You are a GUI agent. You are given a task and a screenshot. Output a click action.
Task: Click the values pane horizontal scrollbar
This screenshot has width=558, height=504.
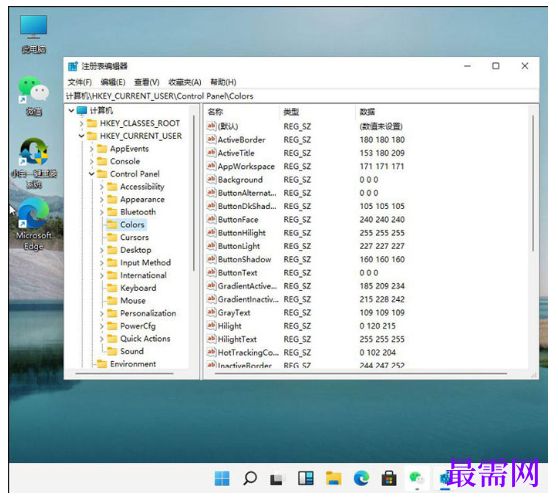tap(361, 373)
